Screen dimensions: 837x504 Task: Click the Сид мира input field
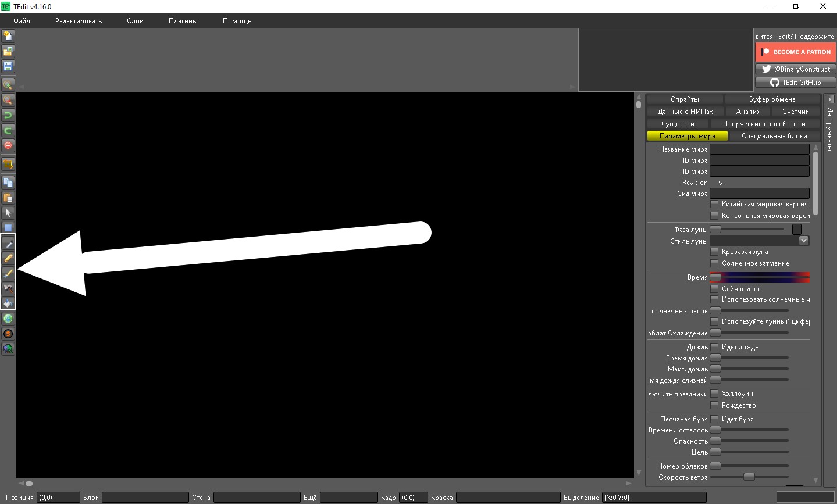tap(760, 194)
